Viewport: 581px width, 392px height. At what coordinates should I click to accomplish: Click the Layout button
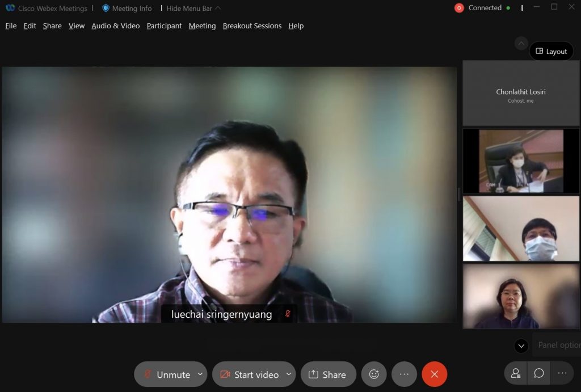(551, 51)
